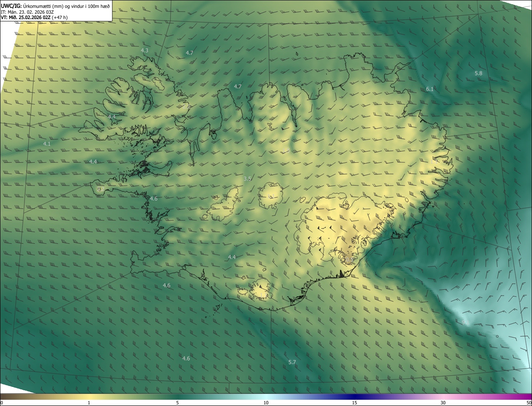Viewport: 532px width, 406px height.
Task: Click the '50' tick on the color scale
Action: pyautogui.click(x=529, y=403)
